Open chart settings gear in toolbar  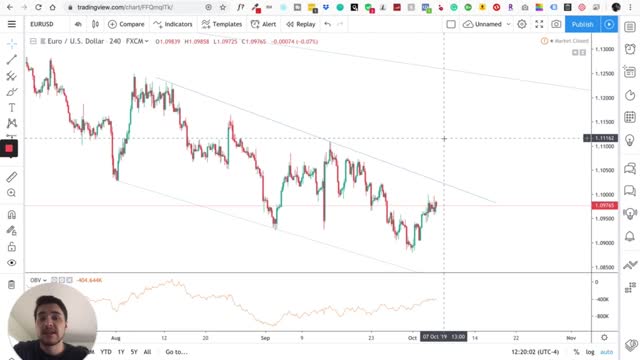pyautogui.click(x=522, y=24)
